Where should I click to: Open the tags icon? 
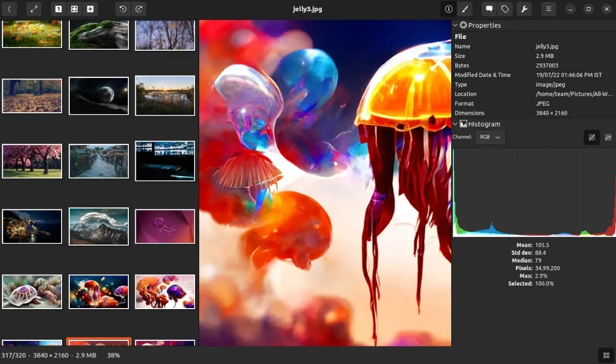[505, 9]
